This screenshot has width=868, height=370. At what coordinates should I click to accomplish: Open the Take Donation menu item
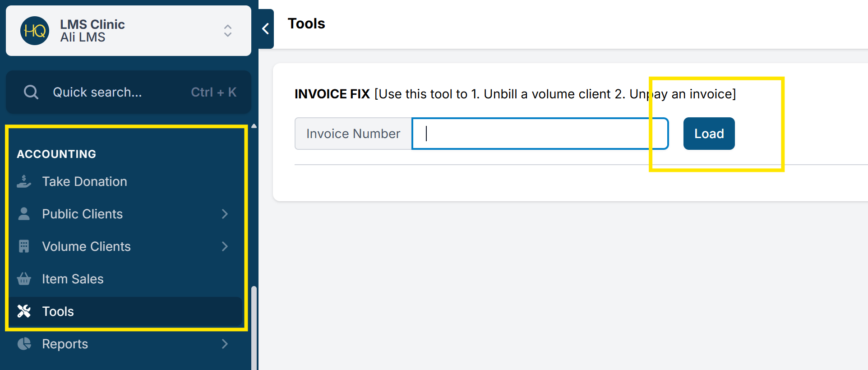pos(84,181)
